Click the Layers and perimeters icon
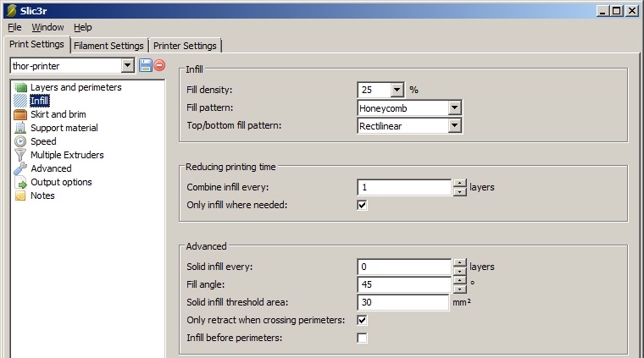 20,87
